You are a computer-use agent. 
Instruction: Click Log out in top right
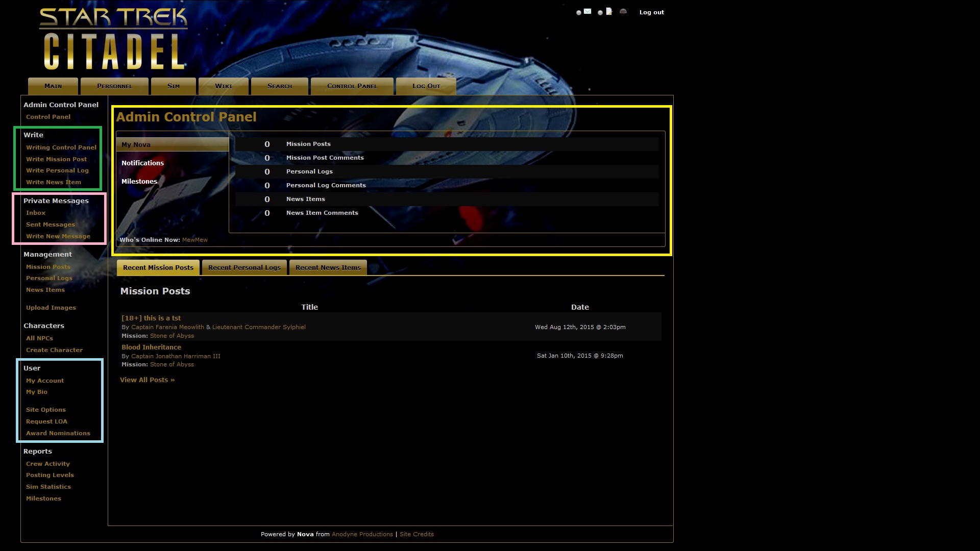(651, 12)
